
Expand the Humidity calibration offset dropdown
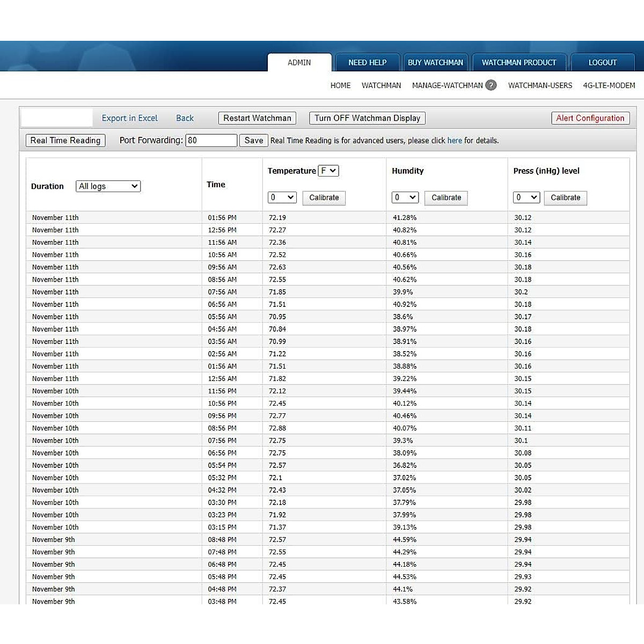click(x=405, y=197)
